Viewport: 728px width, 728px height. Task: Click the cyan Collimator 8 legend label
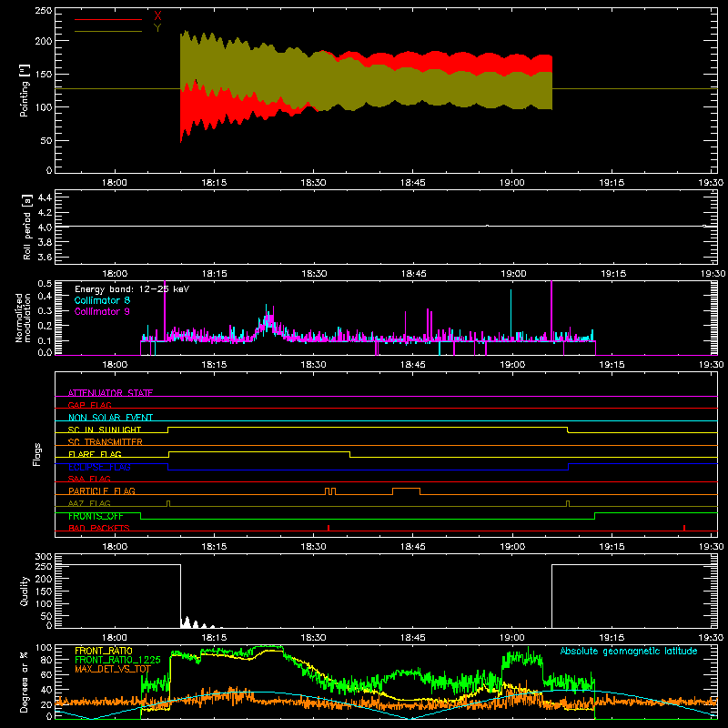tap(102, 300)
